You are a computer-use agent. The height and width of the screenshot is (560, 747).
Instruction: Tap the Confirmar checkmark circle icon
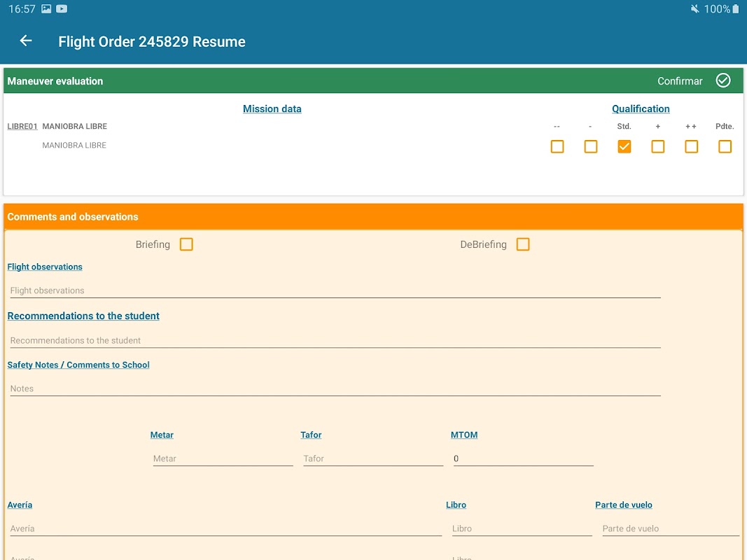coord(723,80)
